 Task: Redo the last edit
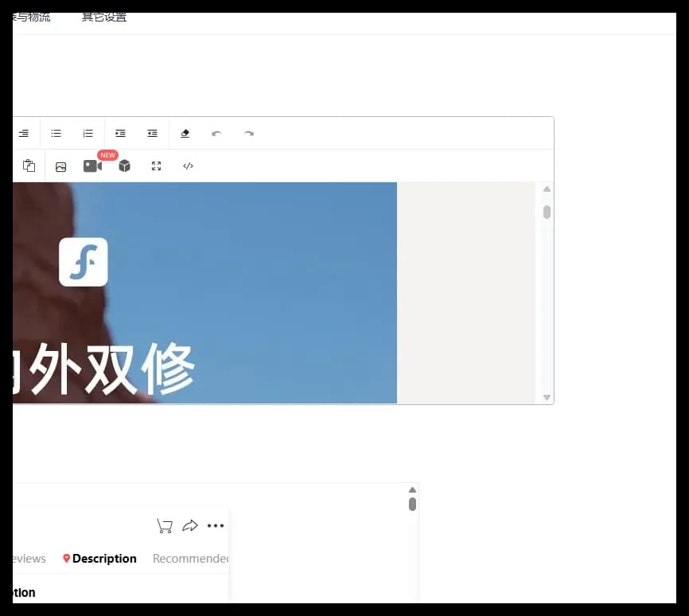(x=249, y=133)
